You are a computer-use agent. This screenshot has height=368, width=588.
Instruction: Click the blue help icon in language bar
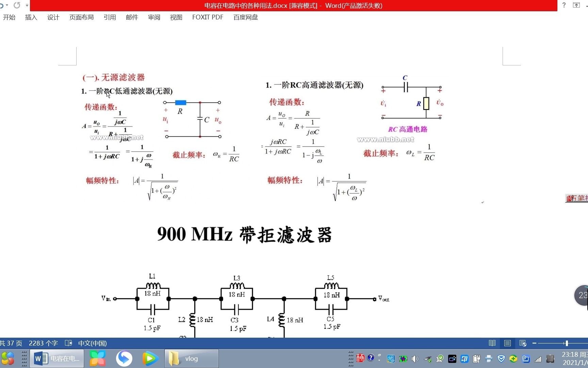tap(371, 357)
